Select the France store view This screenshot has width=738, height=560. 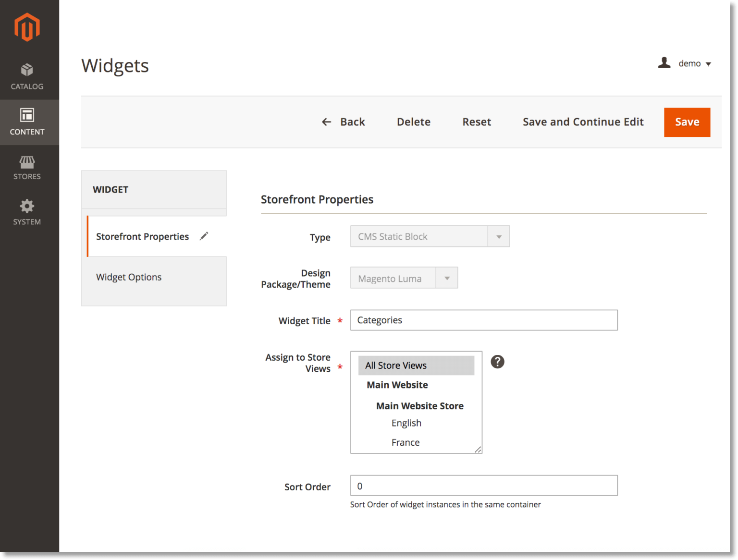pos(405,442)
